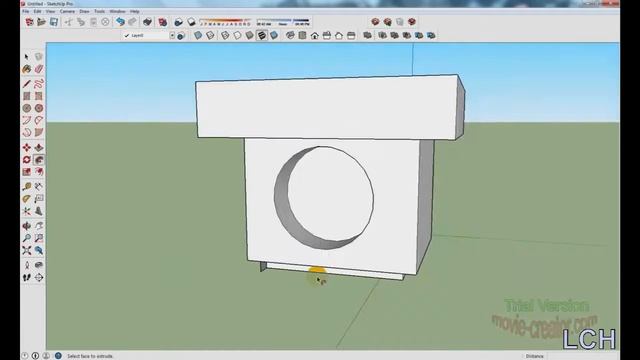Select the Zoom Window tool
640x360 pixels.
click(39, 238)
